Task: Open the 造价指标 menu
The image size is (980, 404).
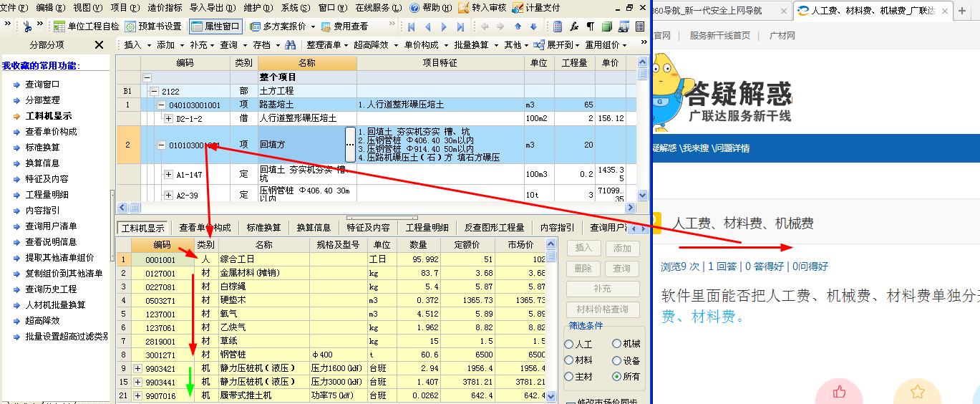Action: (165, 7)
